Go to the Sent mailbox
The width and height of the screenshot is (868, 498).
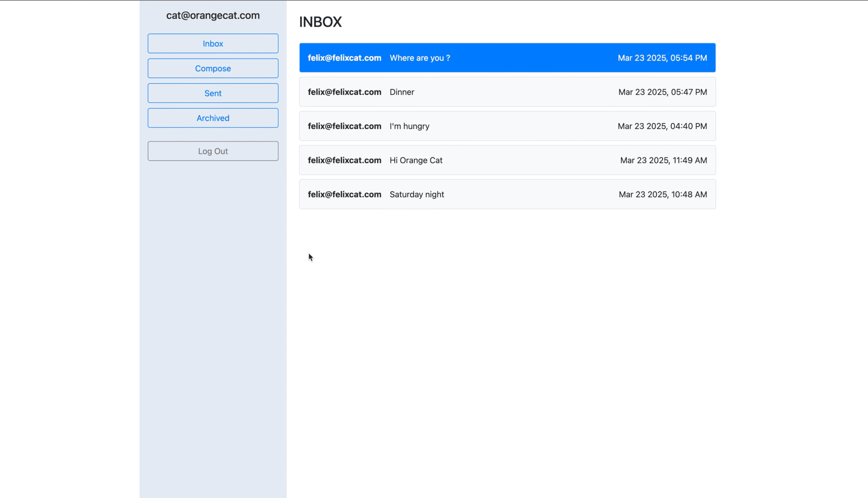coord(213,93)
